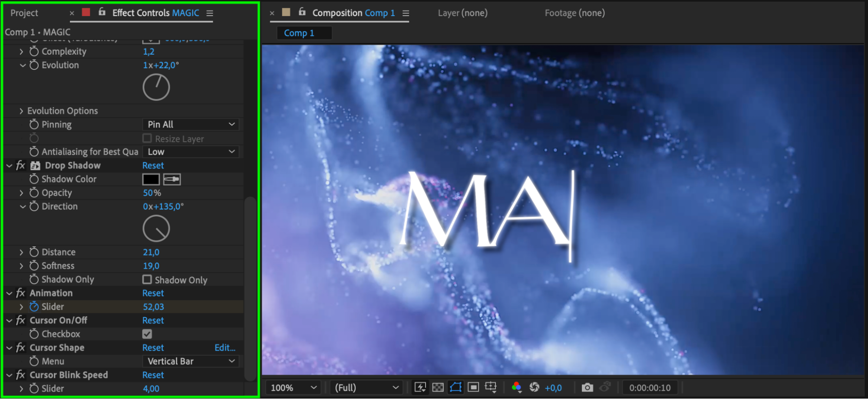Expand Complexity property
This screenshot has height=399, width=868.
point(21,52)
